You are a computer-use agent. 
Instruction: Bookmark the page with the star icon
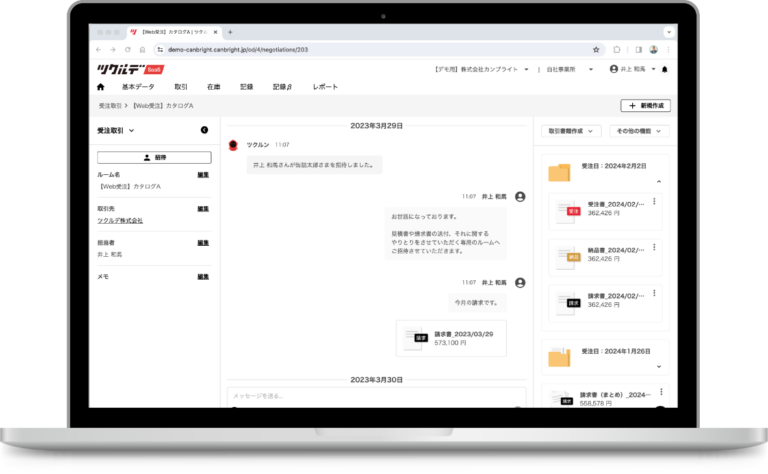pyautogui.click(x=596, y=49)
